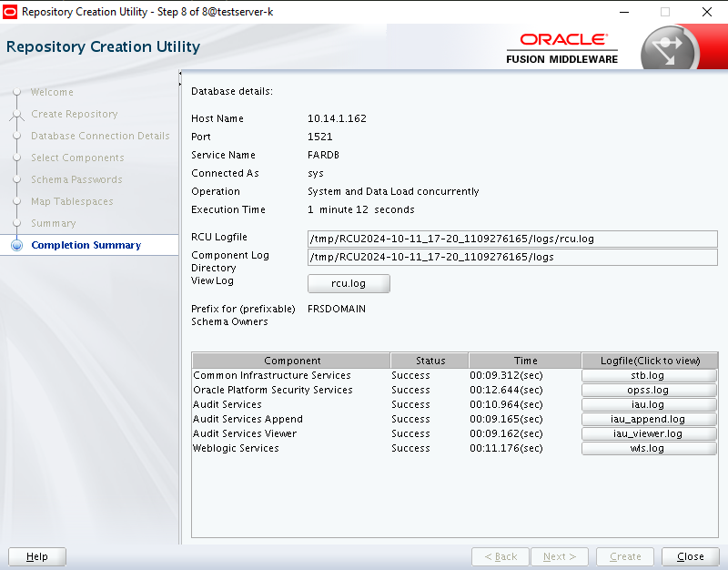The height and width of the screenshot is (570, 728).
Task: Select the Create Repository step
Action: (x=75, y=114)
